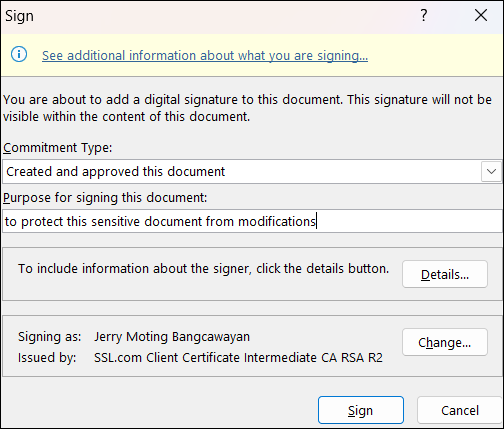Click the 'Sign' dialog title text
The width and height of the screenshot is (504, 429).
pos(19,16)
